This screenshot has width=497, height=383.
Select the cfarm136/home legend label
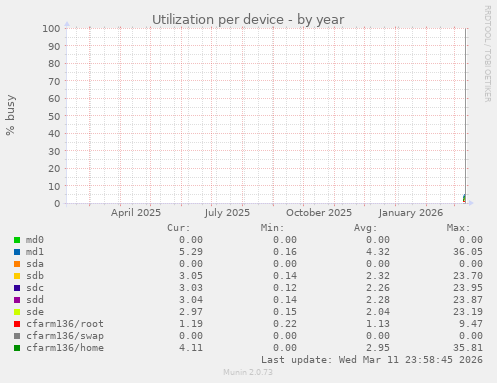tap(65, 348)
